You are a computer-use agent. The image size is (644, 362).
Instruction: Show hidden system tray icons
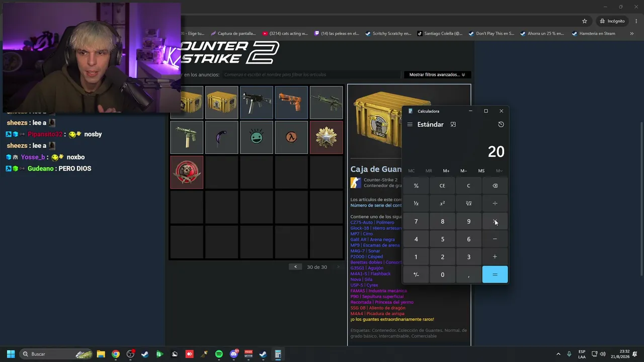click(558, 354)
